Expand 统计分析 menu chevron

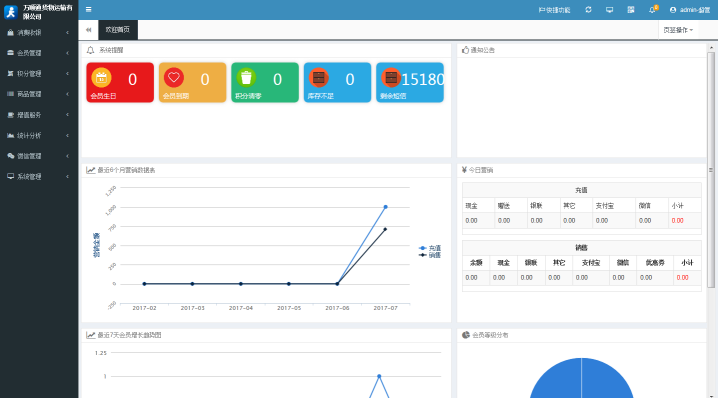(67, 136)
